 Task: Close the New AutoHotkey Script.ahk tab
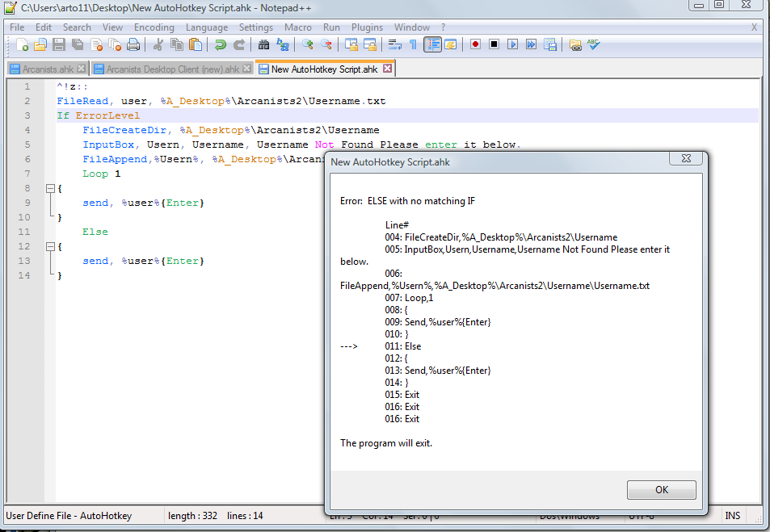[x=388, y=69]
